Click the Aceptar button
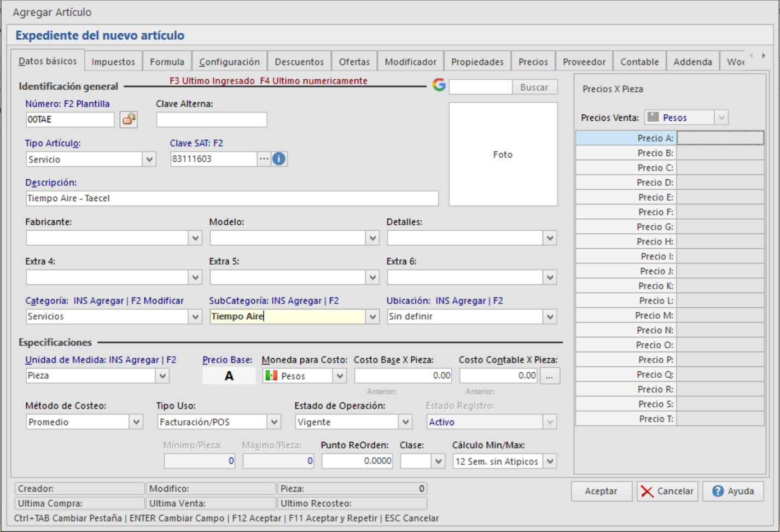 (x=601, y=491)
